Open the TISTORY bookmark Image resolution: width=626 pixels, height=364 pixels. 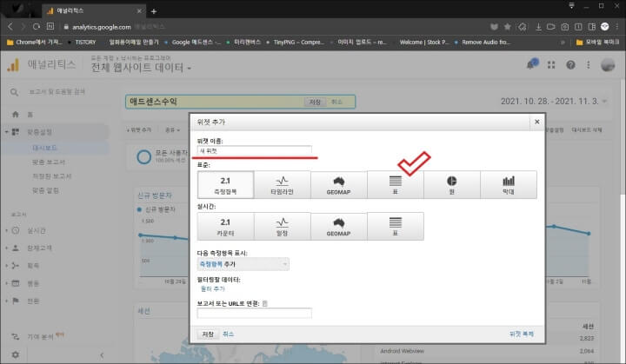[x=85, y=42]
